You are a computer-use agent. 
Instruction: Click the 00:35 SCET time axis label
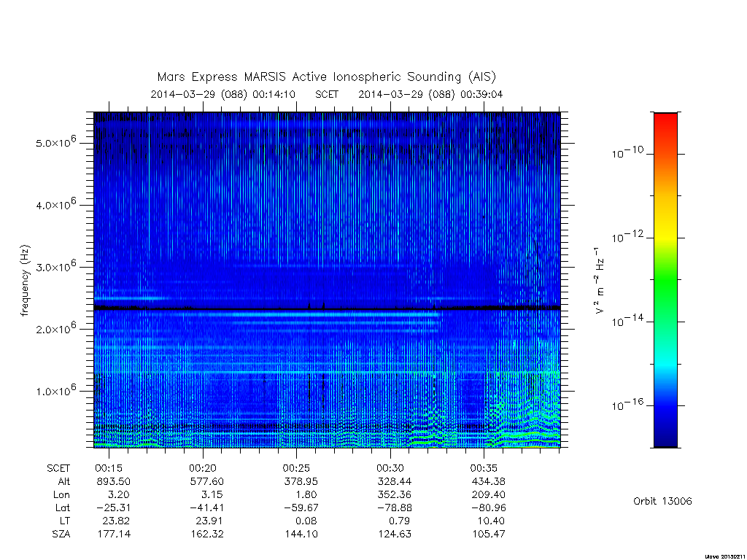pos(484,468)
